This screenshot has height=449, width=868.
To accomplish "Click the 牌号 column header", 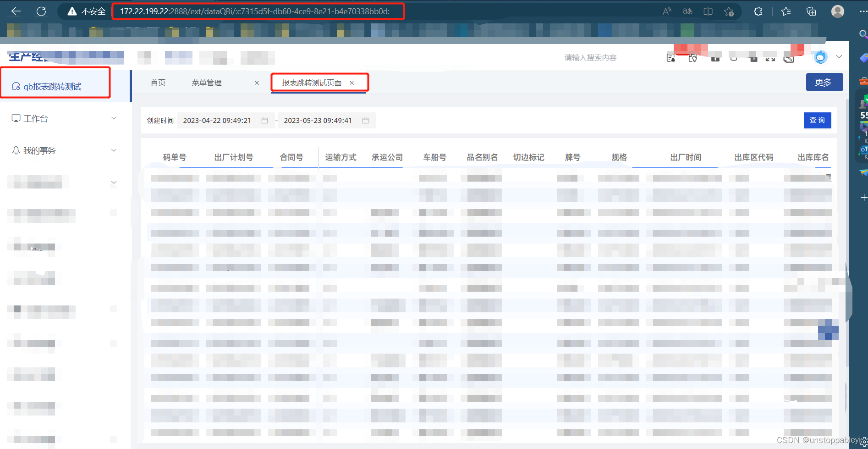I will click(573, 157).
